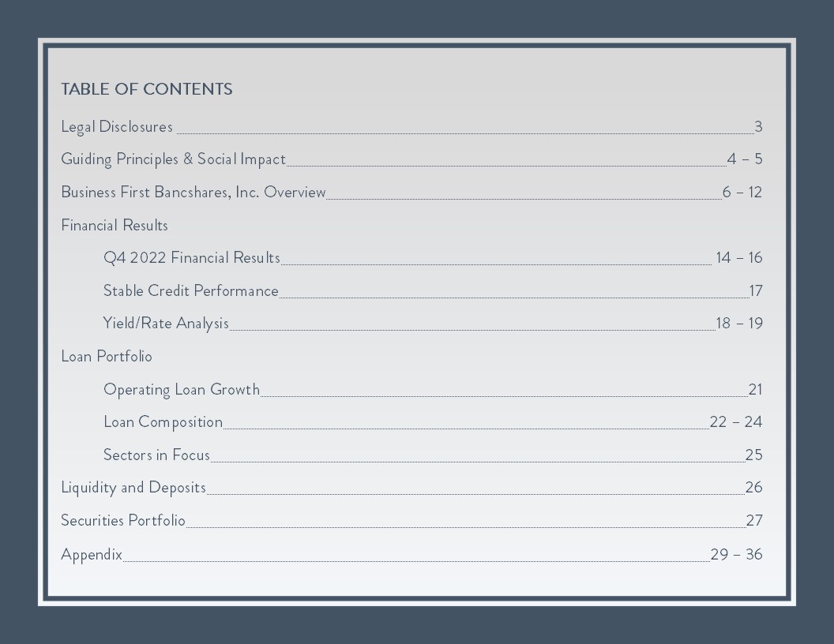The image size is (834, 644).
Task: Click page range 29 – 36
Action: point(736,555)
